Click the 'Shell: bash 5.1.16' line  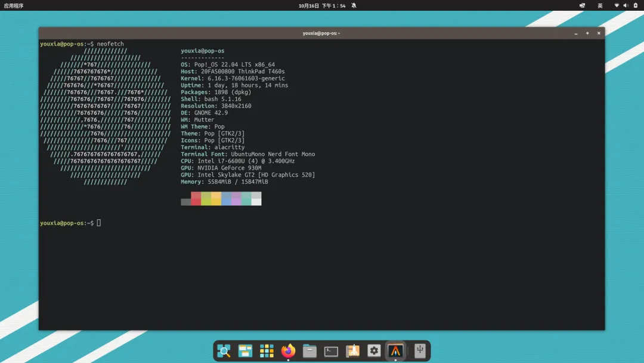(x=211, y=99)
